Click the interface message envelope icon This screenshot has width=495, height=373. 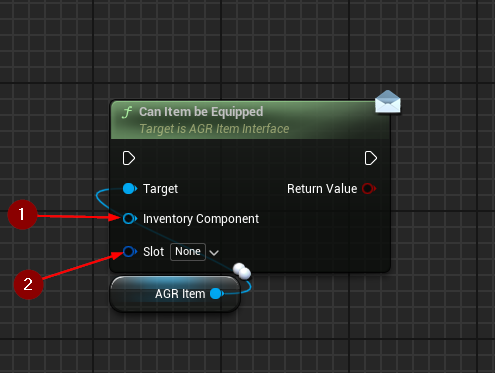(x=388, y=102)
